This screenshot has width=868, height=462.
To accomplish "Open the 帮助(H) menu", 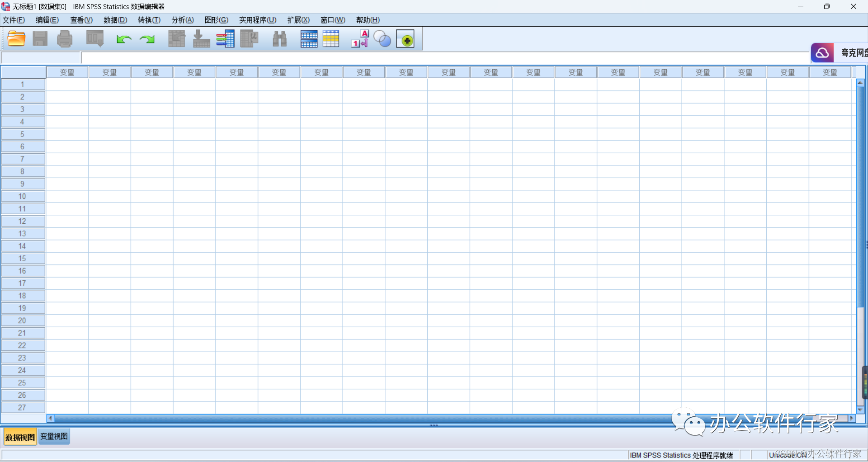I will pyautogui.click(x=368, y=20).
